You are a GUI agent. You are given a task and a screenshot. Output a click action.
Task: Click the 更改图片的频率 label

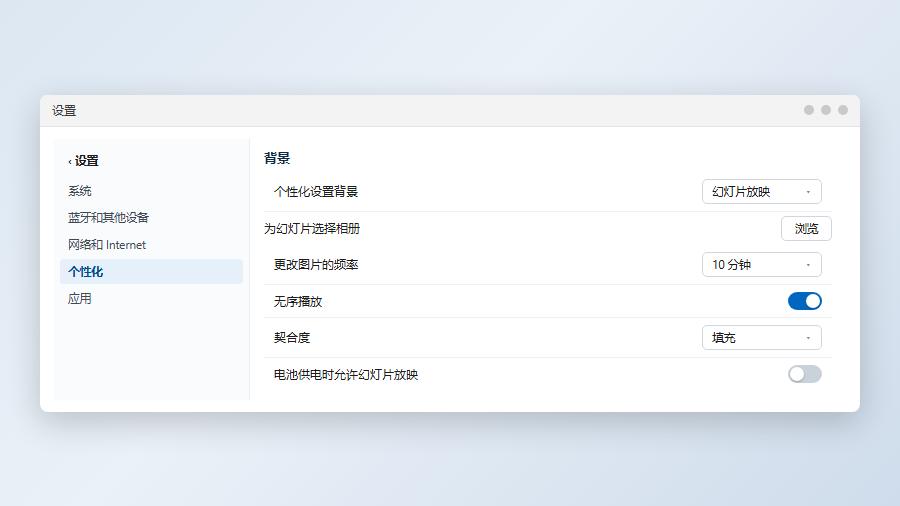point(316,264)
